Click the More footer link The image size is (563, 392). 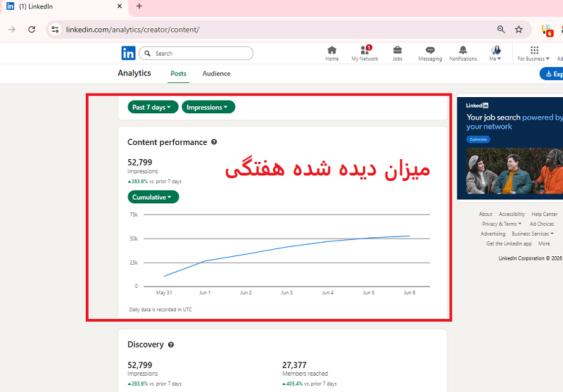click(x=544, y=244)
